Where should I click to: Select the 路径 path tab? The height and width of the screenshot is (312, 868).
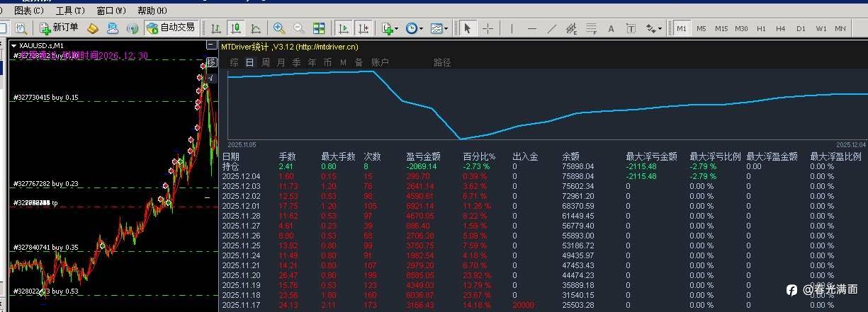click(442, 62)
